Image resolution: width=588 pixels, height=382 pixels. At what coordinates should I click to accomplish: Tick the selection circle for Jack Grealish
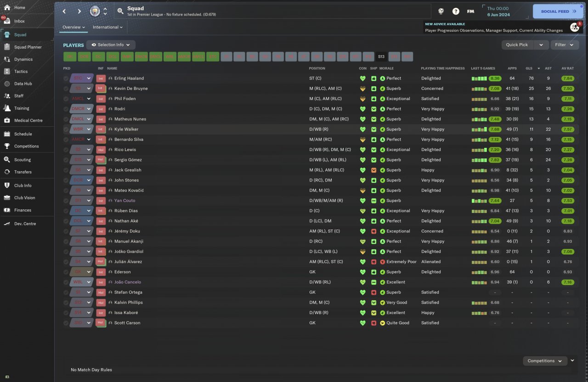[x=66, y=170]
